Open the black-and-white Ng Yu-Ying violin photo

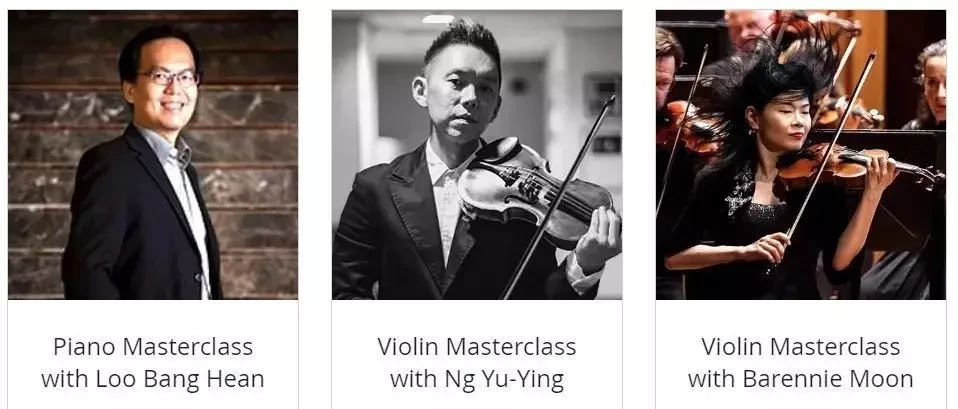click(477, 155)
